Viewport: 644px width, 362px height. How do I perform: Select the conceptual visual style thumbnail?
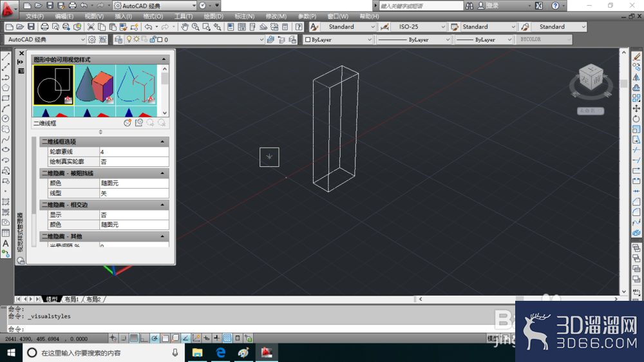[95, 84]
